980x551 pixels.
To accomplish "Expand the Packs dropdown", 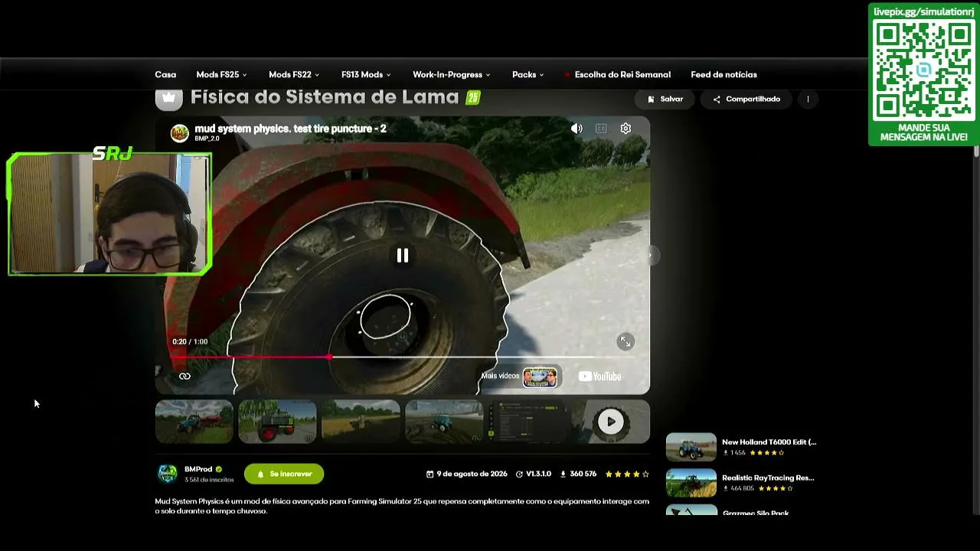I will tap(528, 74).
